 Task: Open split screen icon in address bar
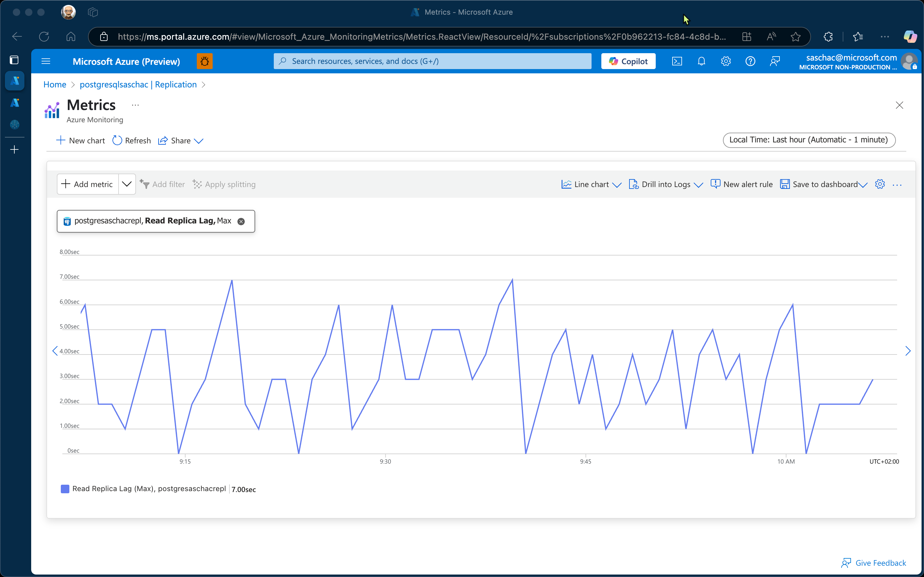(746, 37)
